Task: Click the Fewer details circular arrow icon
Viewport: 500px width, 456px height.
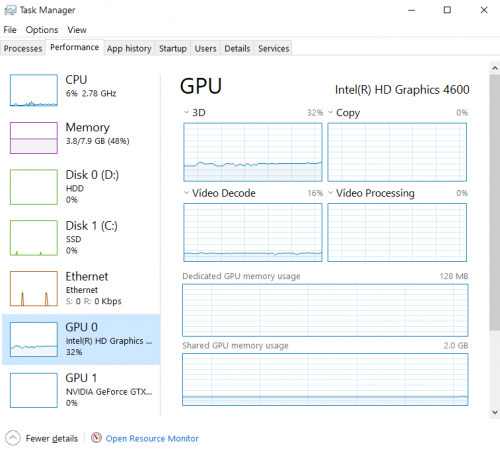Action: coord(13,438)
